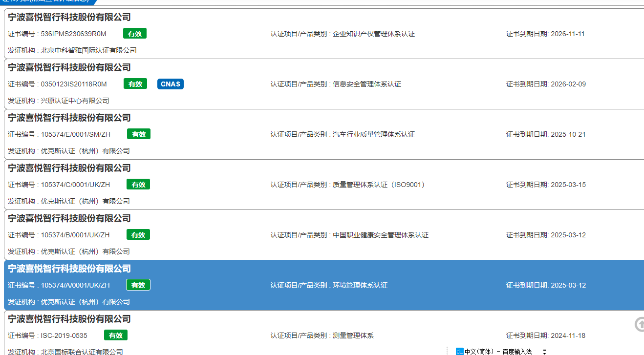
Task: Select certificate number 105374/E/0001/SM/ZH
Action: click(x=76, y=134)
